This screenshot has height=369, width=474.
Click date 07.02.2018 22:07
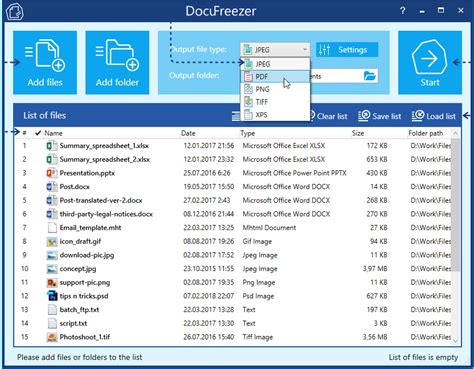[x=208, y=296]
